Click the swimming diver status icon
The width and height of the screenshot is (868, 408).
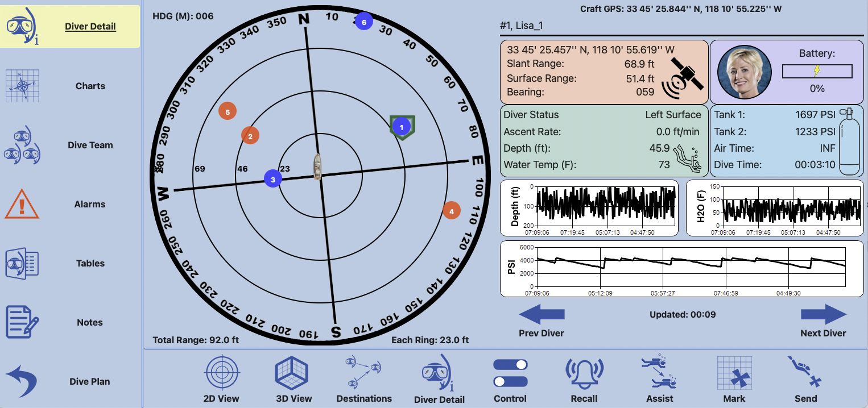(688, 159)
